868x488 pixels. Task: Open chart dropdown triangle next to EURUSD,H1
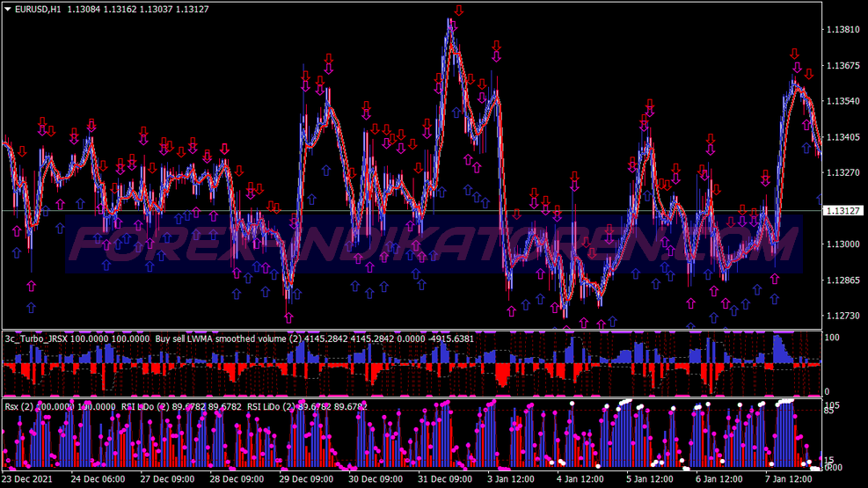click(x=8, y=9)
